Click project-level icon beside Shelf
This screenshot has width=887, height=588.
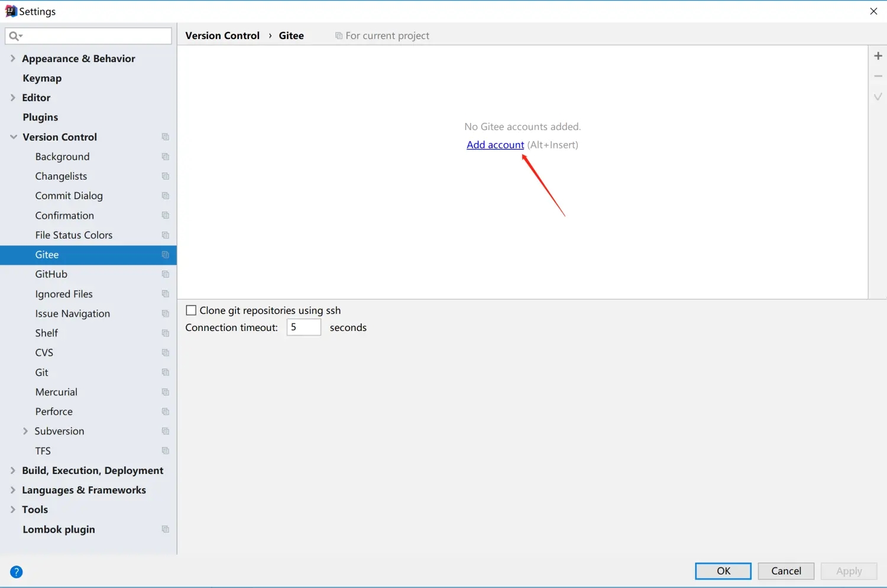pyautogui.click(x=166, y=333)
